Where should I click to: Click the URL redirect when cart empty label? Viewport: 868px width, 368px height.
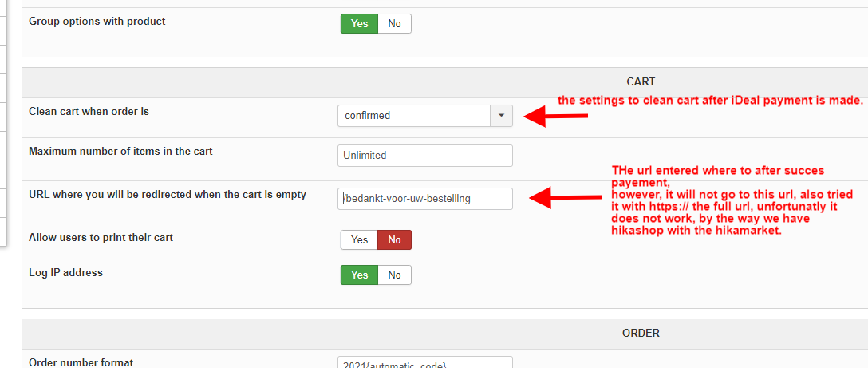(168, 194)
